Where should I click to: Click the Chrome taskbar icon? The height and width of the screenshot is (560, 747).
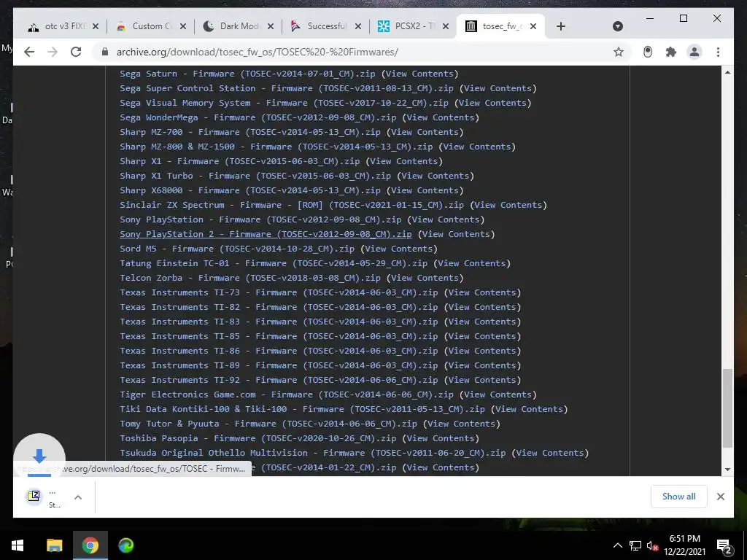point(90,545)
